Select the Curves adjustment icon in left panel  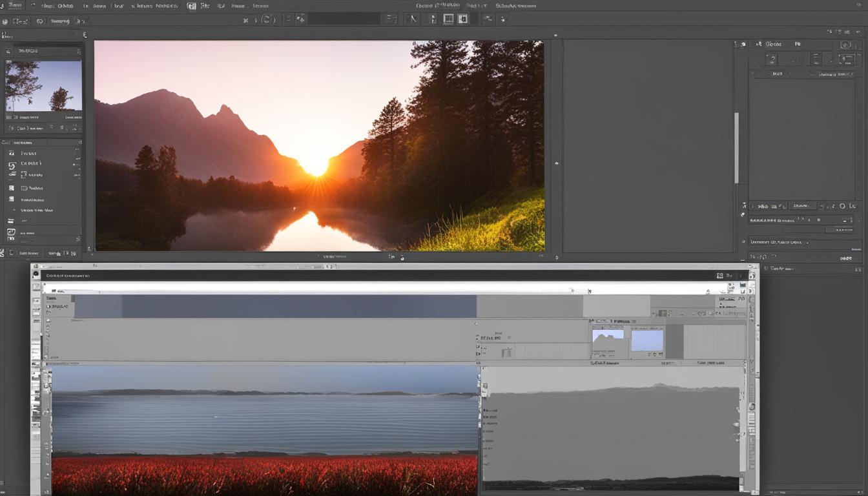pos(11,164)
